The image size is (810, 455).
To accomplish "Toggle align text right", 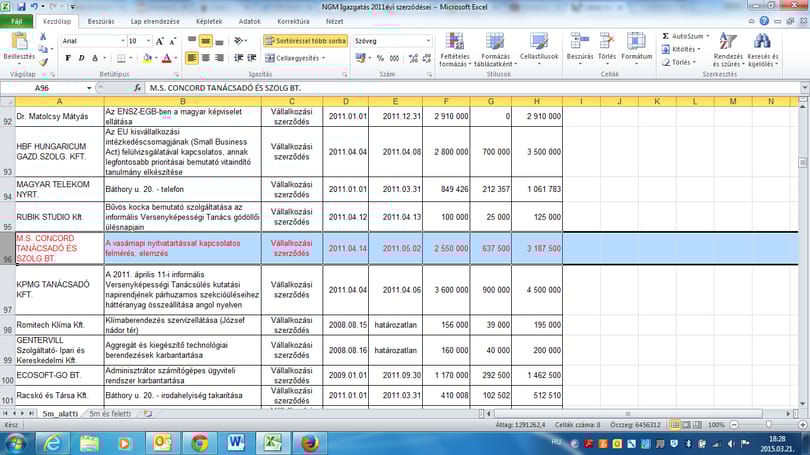I will click(219, 58).
